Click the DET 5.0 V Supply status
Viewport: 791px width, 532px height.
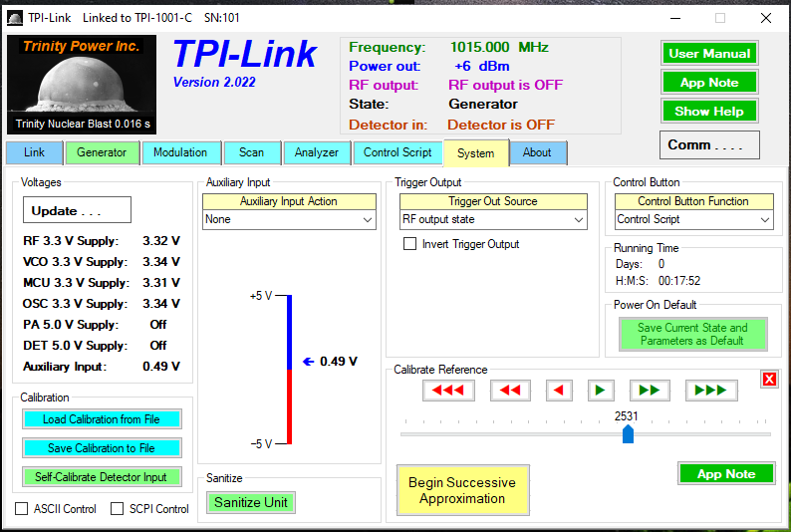158,346
